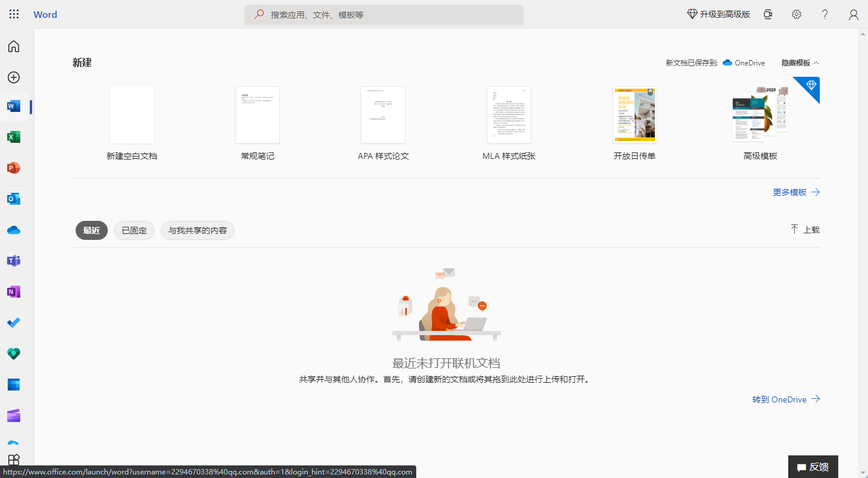Open the 反馈 feedback button

point(812,467)
